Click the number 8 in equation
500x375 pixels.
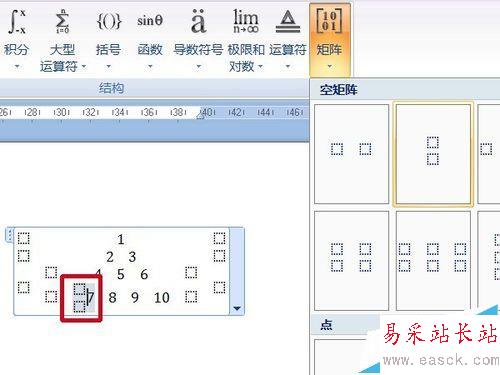(112, 297)
